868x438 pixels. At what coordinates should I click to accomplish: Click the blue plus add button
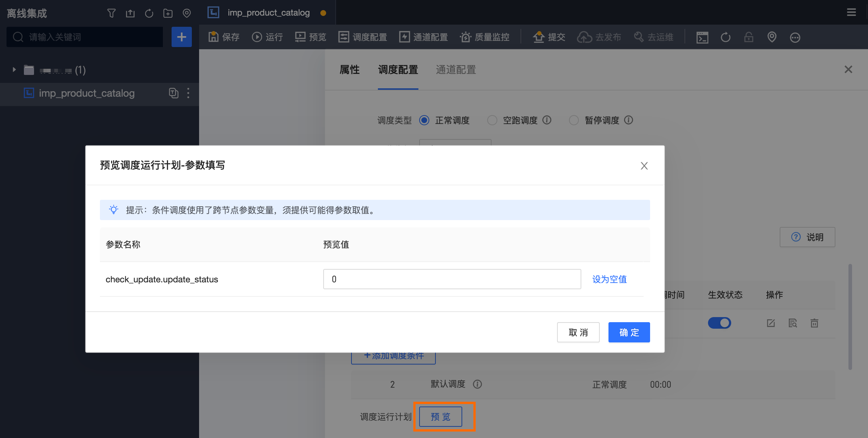(181, 37)
